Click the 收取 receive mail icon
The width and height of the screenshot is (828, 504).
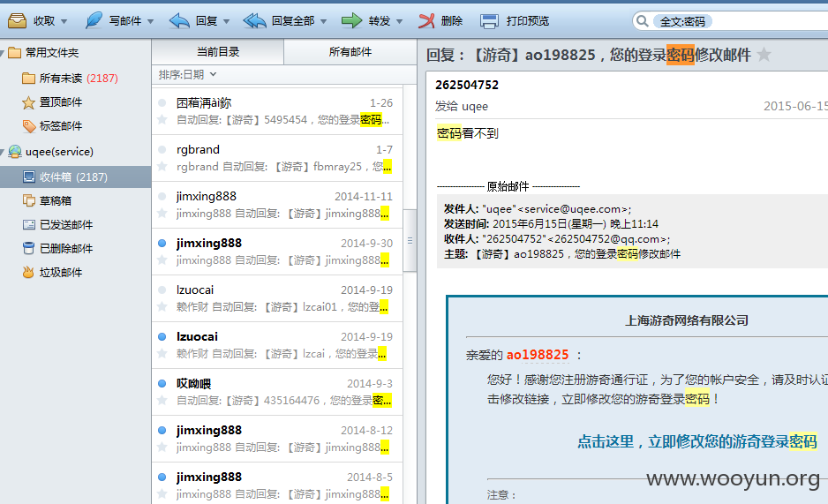coord(17,20)
